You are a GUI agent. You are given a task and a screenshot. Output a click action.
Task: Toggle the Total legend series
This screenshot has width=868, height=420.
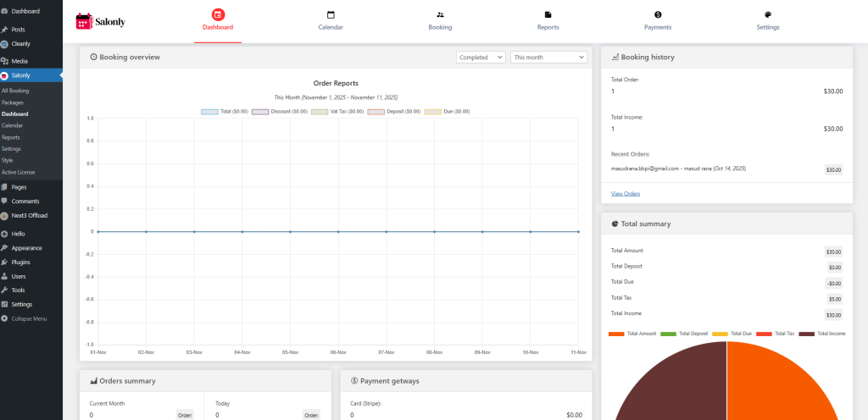pyautogui.click(x=209, y=111)
